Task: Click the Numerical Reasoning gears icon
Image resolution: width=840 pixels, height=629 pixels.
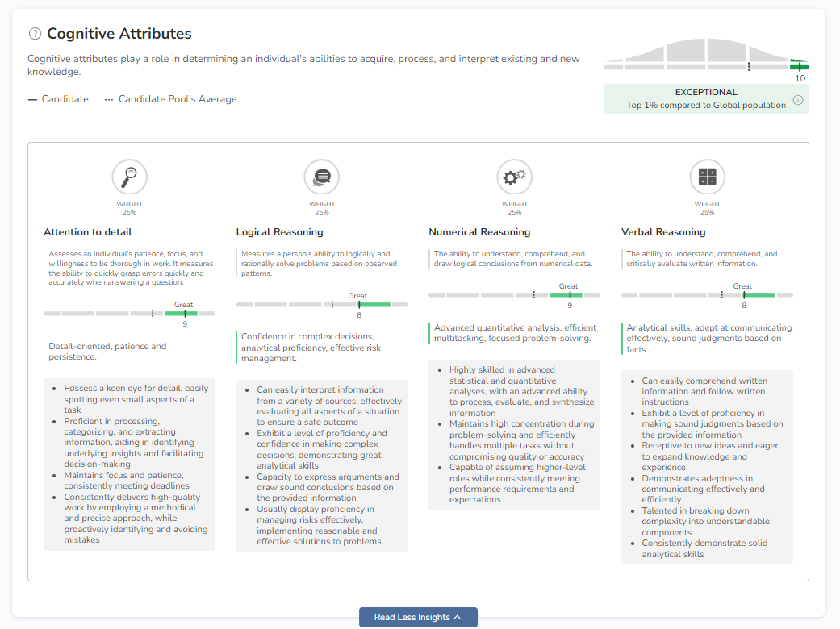Action: [x=514, y=177]
